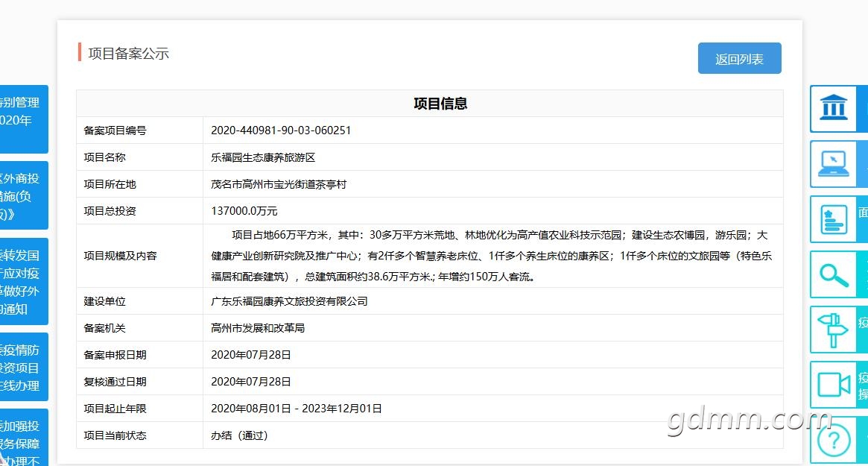Open the sidebar notice ending with 别管理 020年
Screen dimensions: 868x466
tap(24, 119)
